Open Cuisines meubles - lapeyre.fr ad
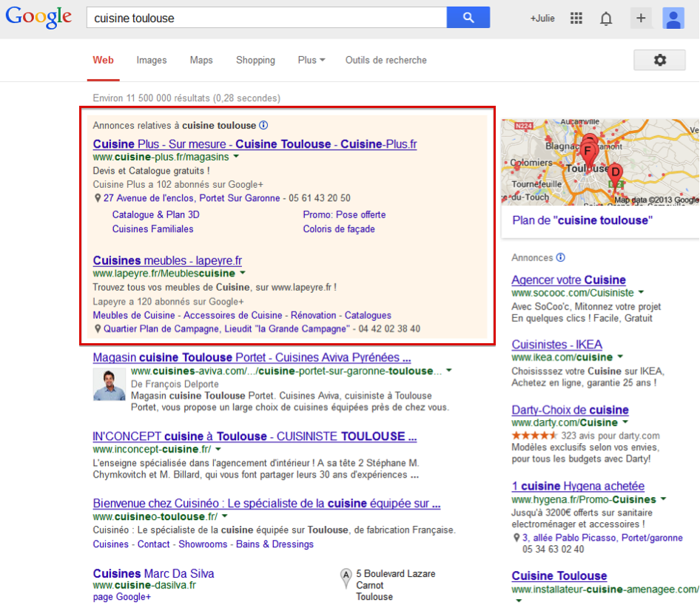Screen dimensions: 700x605 (x=167, y=260)
